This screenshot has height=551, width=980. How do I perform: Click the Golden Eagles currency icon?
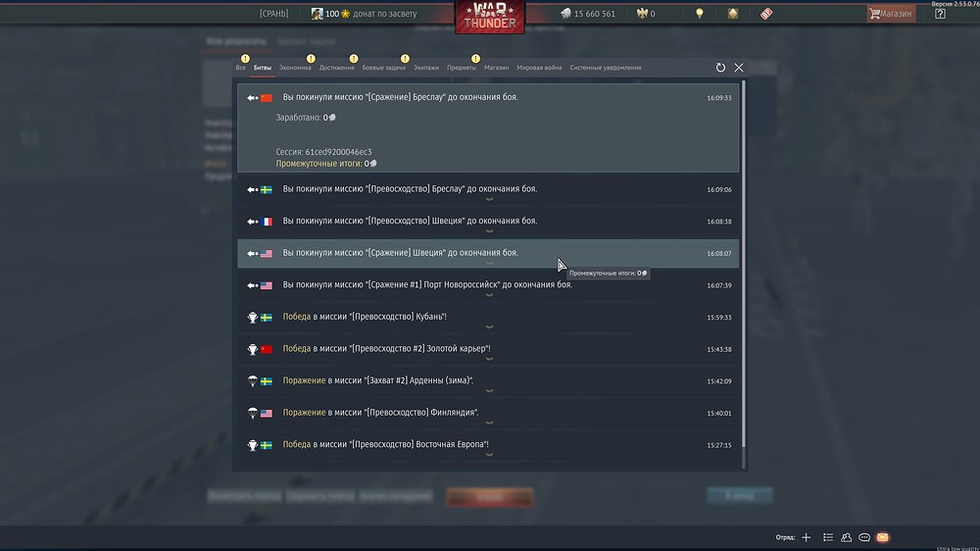(x=644, y=14)
